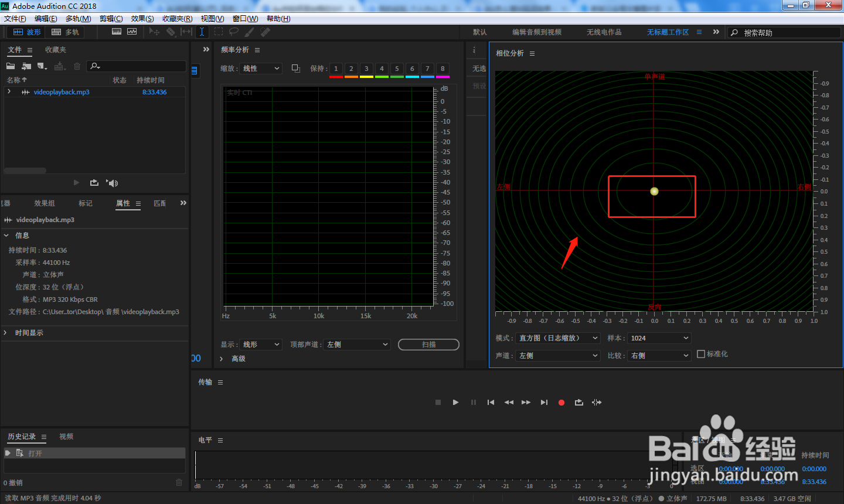Open the 模式 (Mode) dropdown in Phase Analysis
Image resolution: width=844 pixels, height=504 pixels.
click(x=557, y=338)
